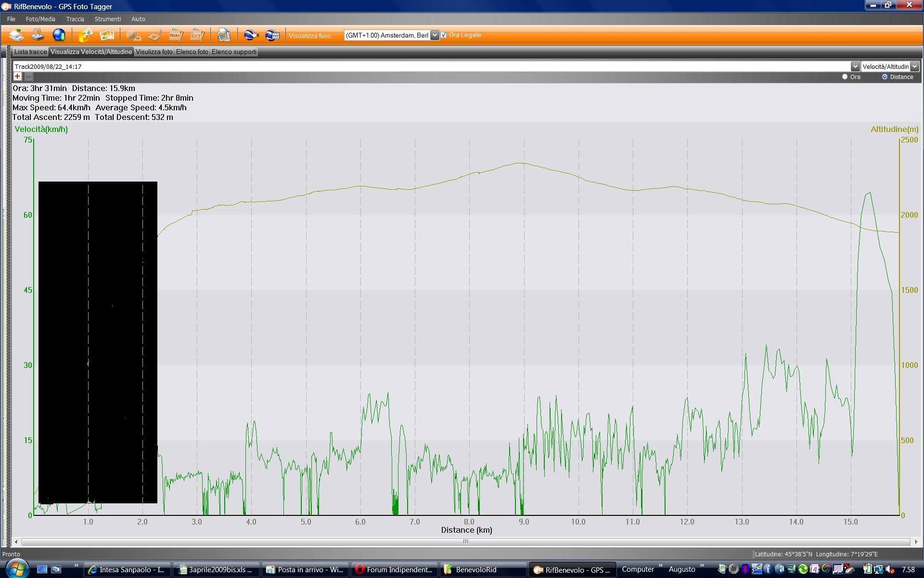Viewport: 924px width, 578px height.
Task: Expand the Velocità/Altitudine chart type dropdown
Action: [915, 66]
